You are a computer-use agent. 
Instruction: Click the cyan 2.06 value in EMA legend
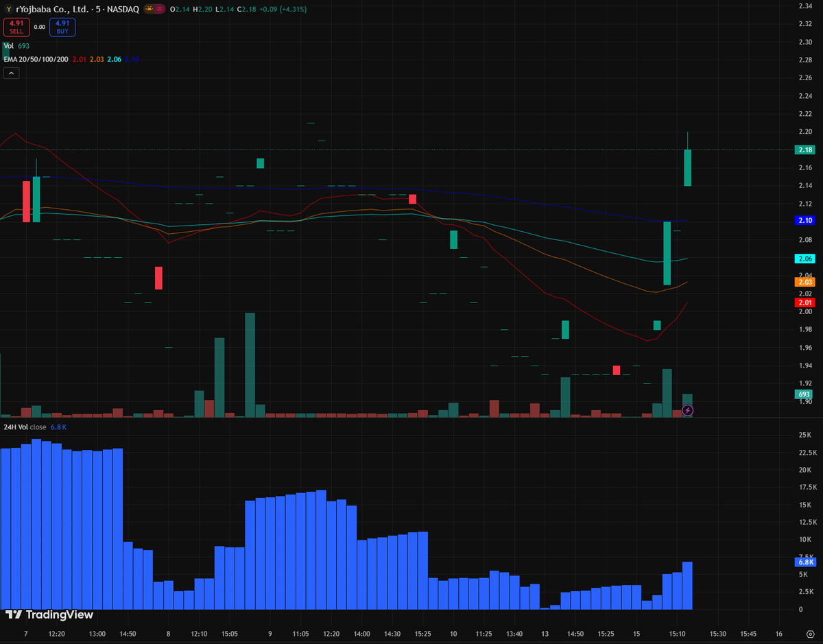click(x=115, y=60)
